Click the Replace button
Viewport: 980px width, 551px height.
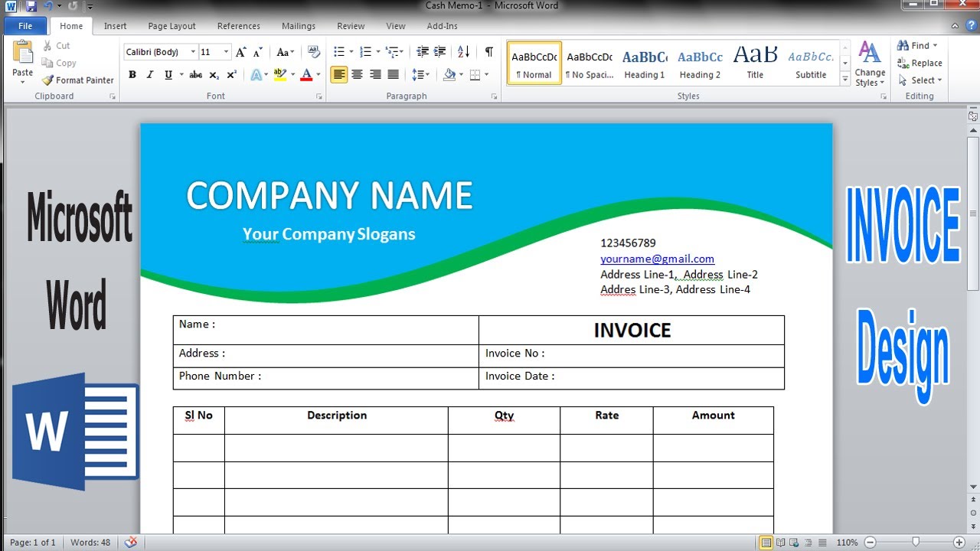[920, 64]
